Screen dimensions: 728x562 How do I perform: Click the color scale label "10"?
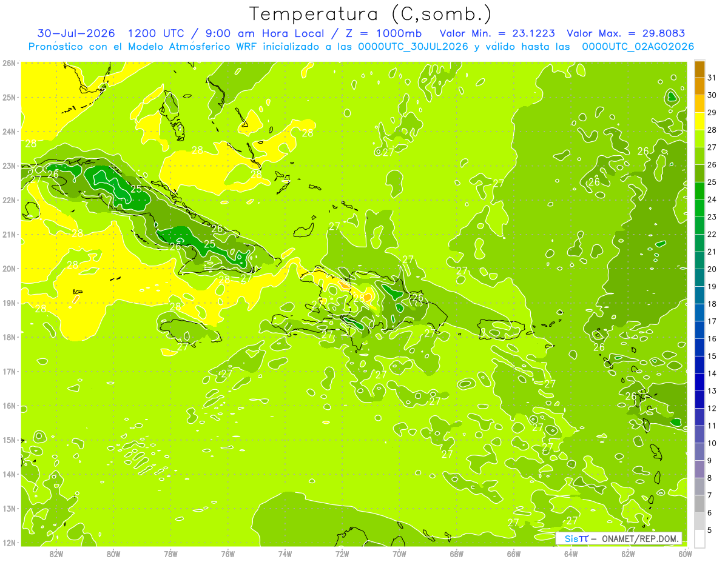[x=712, y=443]
